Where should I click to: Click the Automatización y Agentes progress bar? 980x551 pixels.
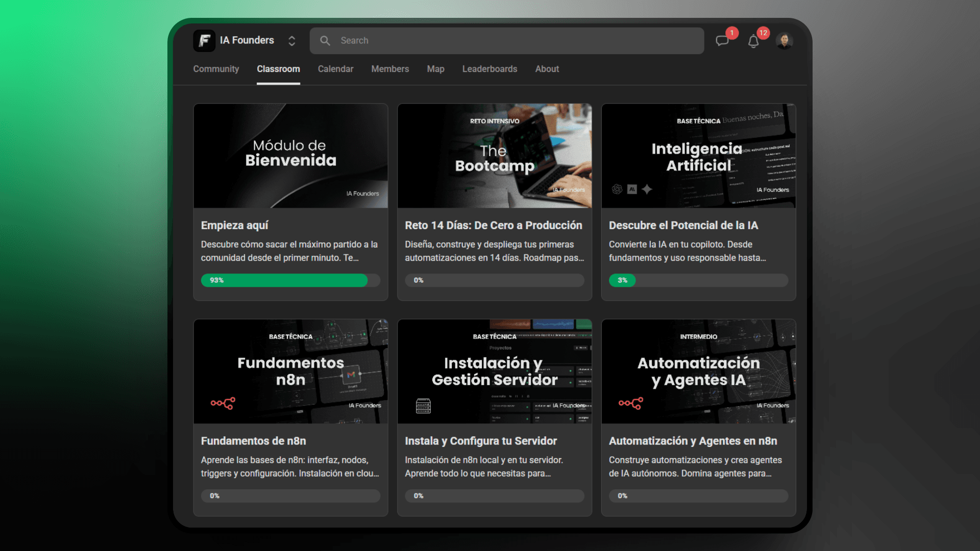[698, 496]
